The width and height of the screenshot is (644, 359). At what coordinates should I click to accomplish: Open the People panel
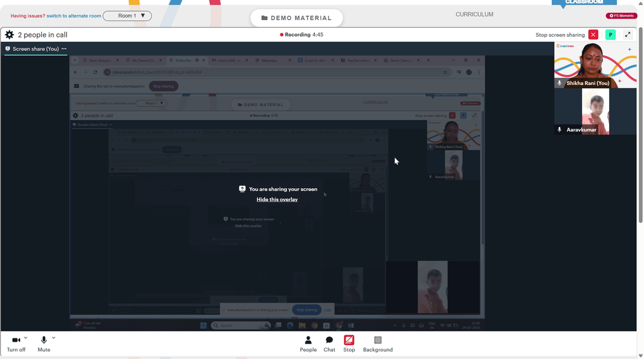pos(308,344)
